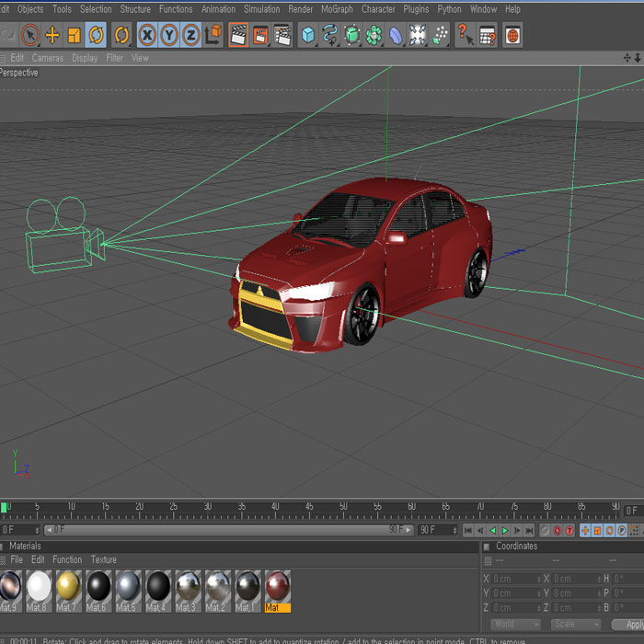Add a NURBS generator object
The height and width of the screenshot is (644, 644).
[x=352, y=35]
